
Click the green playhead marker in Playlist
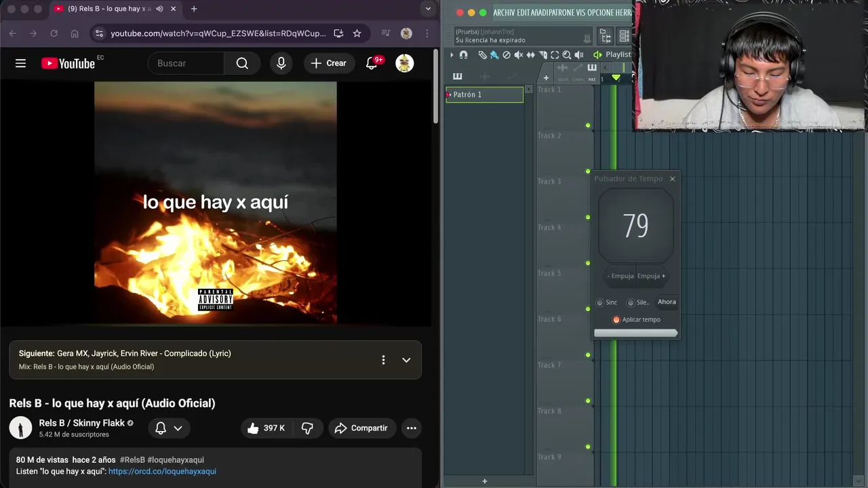(616, 79)
